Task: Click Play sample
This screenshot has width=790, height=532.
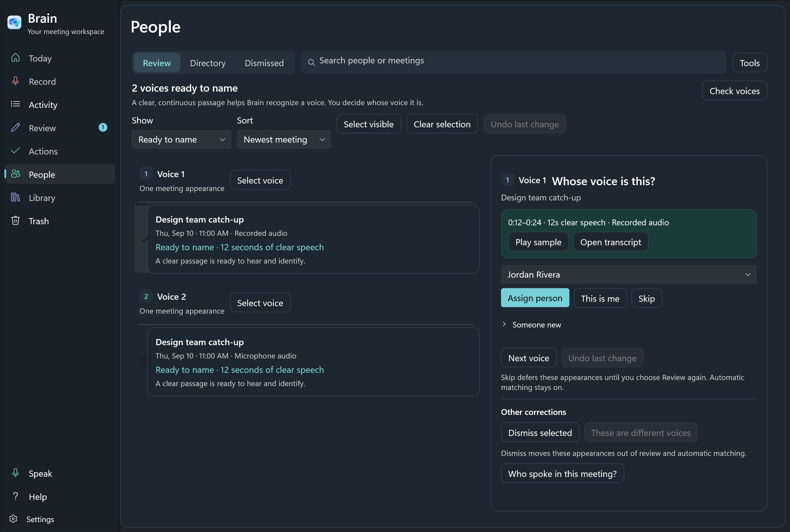Action: point(538,242)
